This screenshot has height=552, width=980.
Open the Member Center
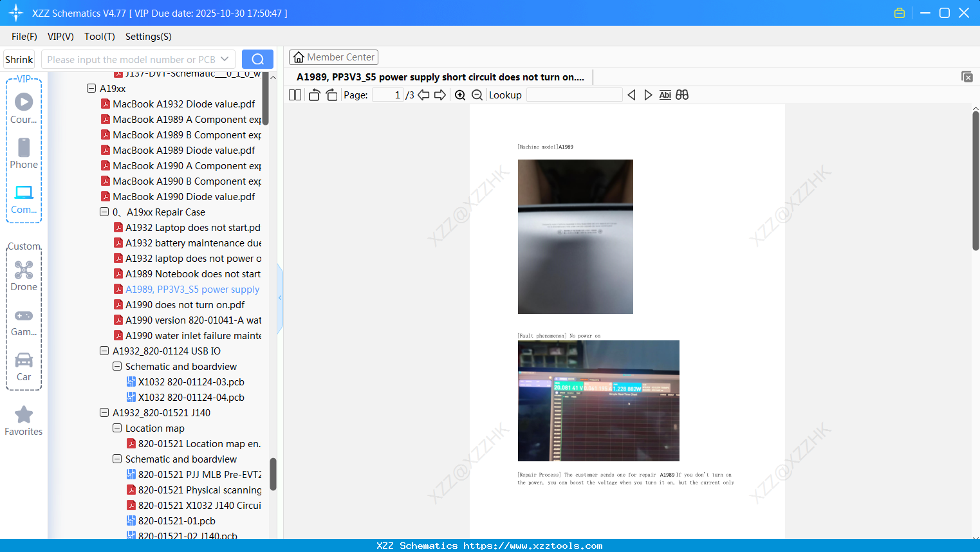(334, 57)
